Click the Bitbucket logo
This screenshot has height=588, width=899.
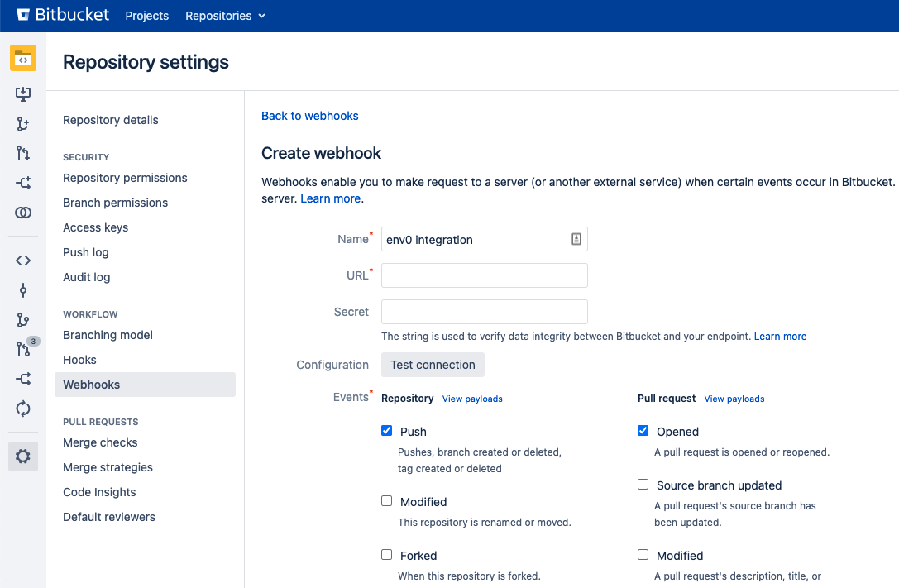point(63,15)
